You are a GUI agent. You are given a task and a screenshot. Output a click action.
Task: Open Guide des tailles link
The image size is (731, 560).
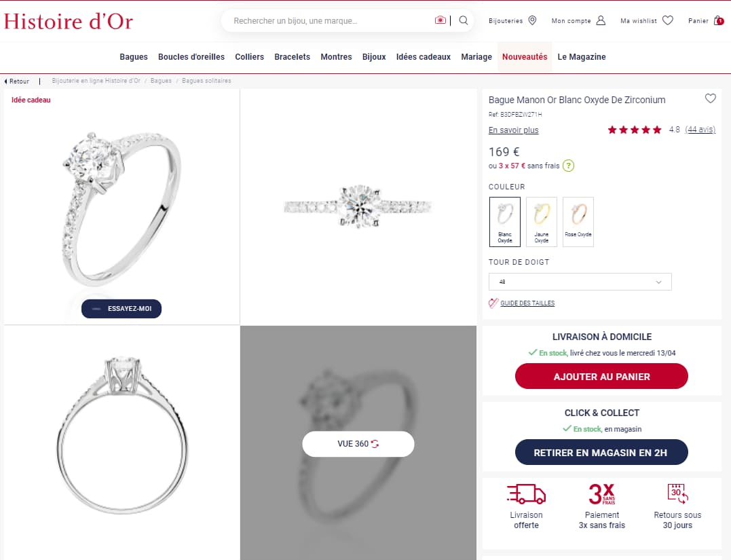pyautogui.click(x=527, y=303)
